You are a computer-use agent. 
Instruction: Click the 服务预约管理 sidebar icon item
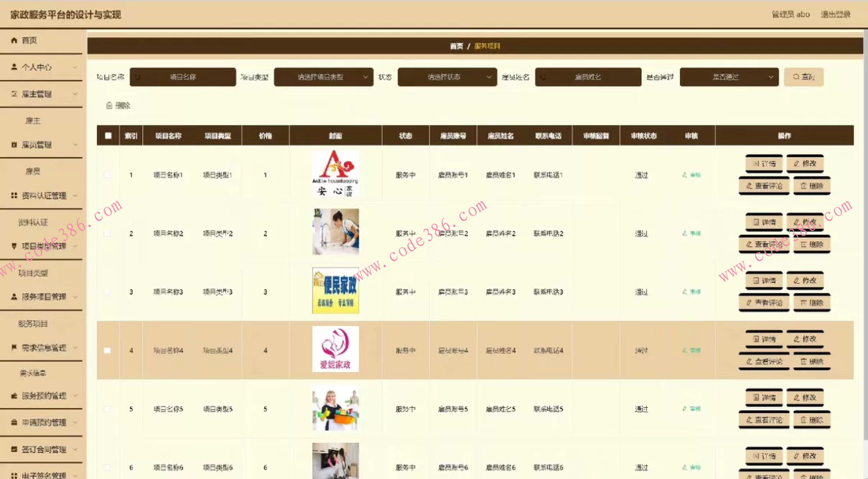tap(41, 396)
